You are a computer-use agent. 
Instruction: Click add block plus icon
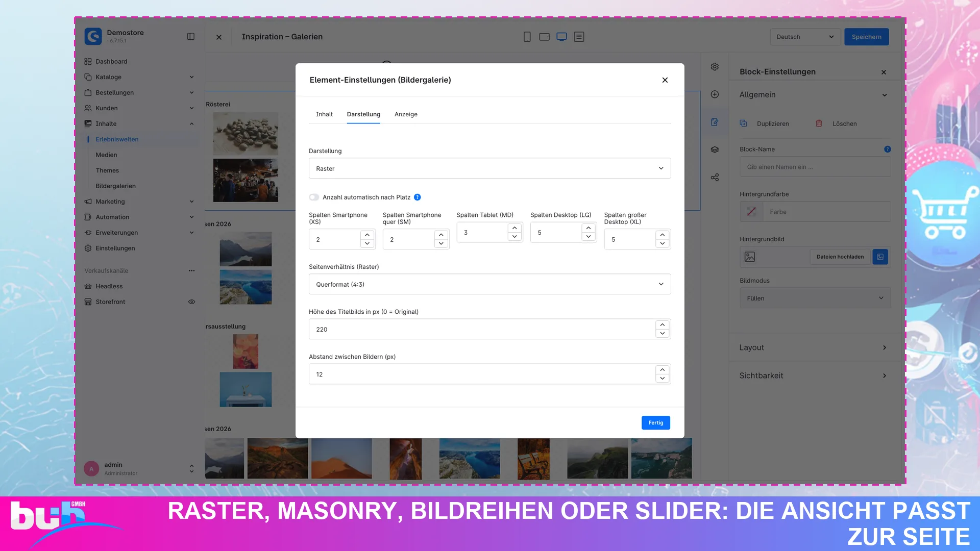pyautogui.click(x=715, y=94)
